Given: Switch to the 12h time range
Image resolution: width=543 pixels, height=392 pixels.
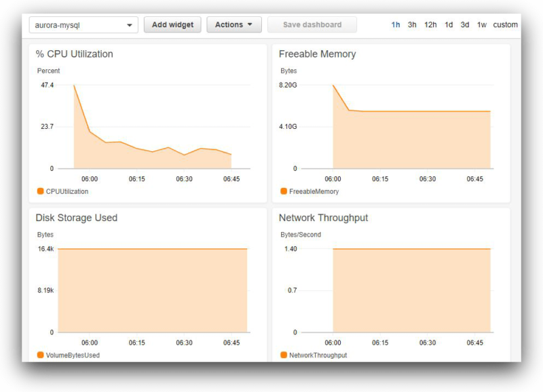Looking at the screenshot, I should (x=430, y=24).
